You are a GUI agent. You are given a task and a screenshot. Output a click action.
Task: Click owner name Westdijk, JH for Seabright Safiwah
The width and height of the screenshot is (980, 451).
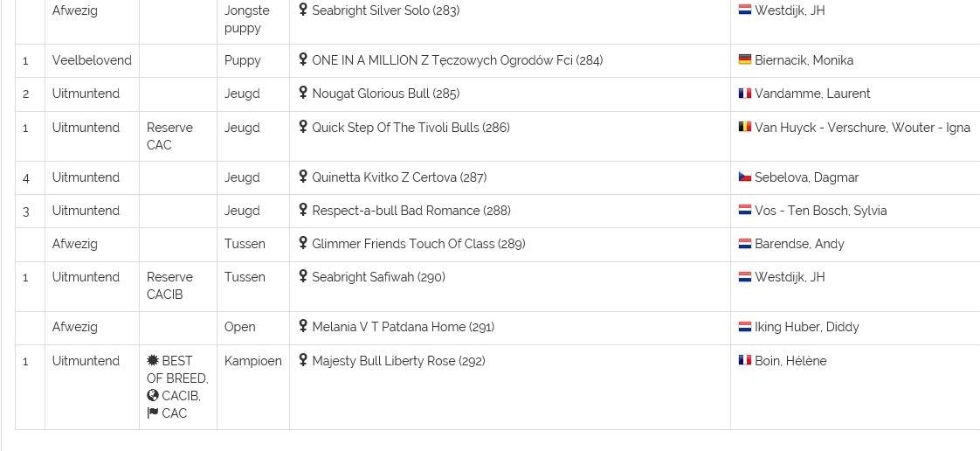(790, 277)
